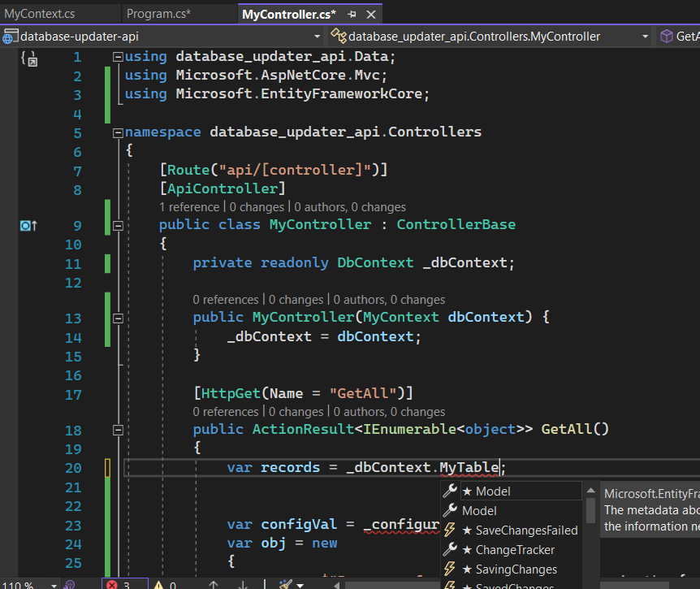Open the MyController type navigation dropdown
The height and width of the screenshot is (589, 700).
click(x=645, y=37)
